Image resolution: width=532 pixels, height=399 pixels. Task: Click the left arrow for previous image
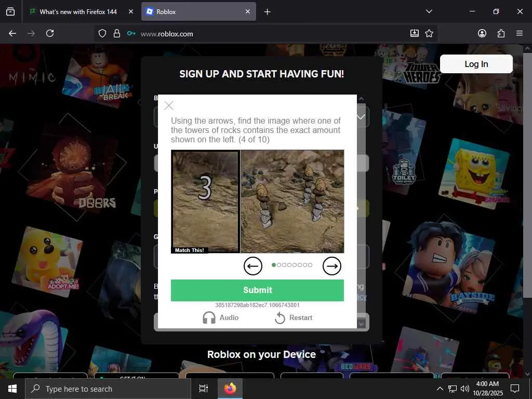[x=253, y=266]
